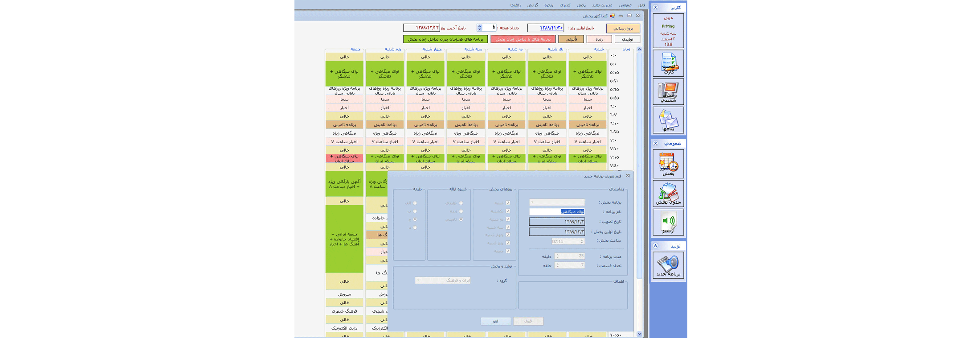980x339 pixels.
Task: Open the مدیریت تولید menu
Action: tap(602, 5)
